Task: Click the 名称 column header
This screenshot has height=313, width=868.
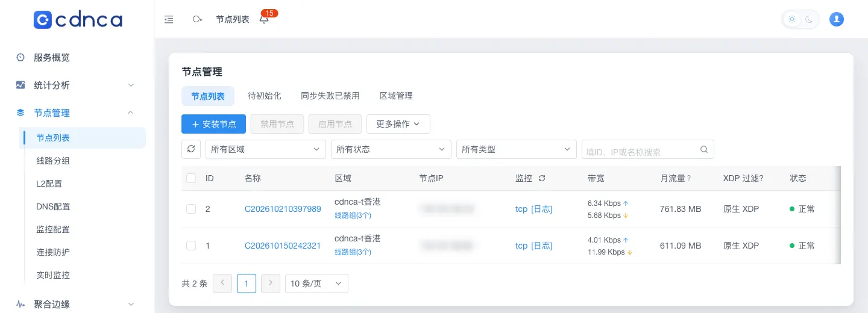Action: 253,178
